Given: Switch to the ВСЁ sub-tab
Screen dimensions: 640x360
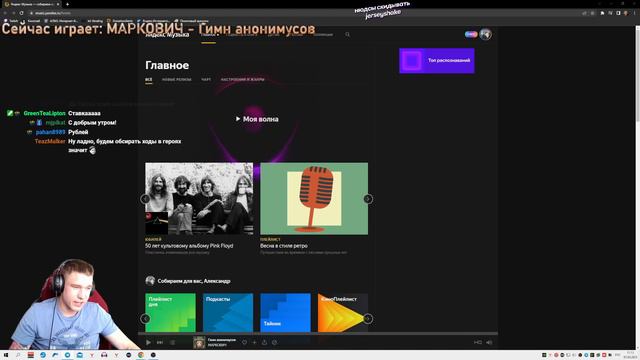Looking at the screenshot, I should coord(149,80).
